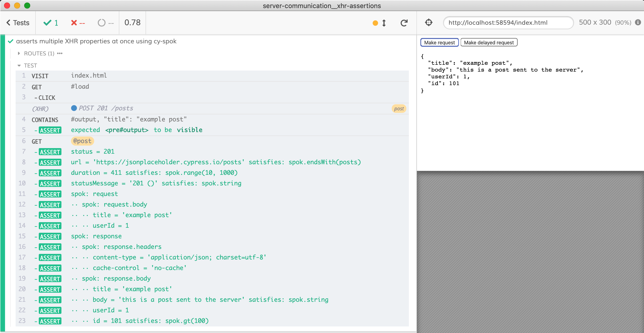Click the green passed tests checkmark
644x333 pixels.
click(x=47, y=23)
